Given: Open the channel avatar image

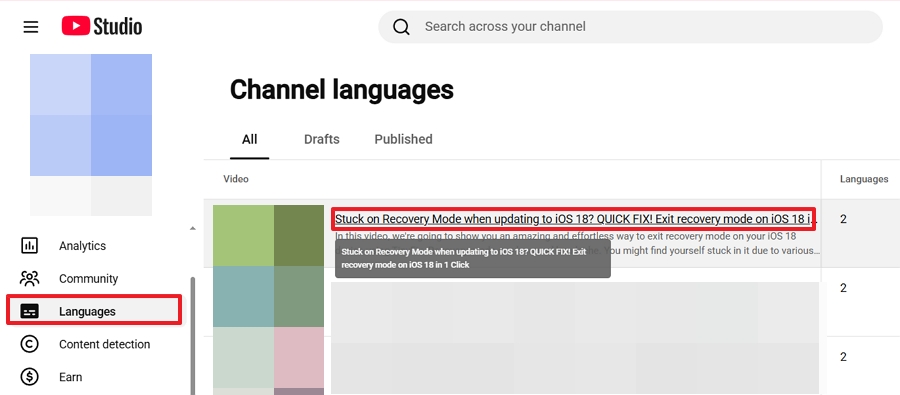Looking at the screenshot, I should (x=91, y=135).
